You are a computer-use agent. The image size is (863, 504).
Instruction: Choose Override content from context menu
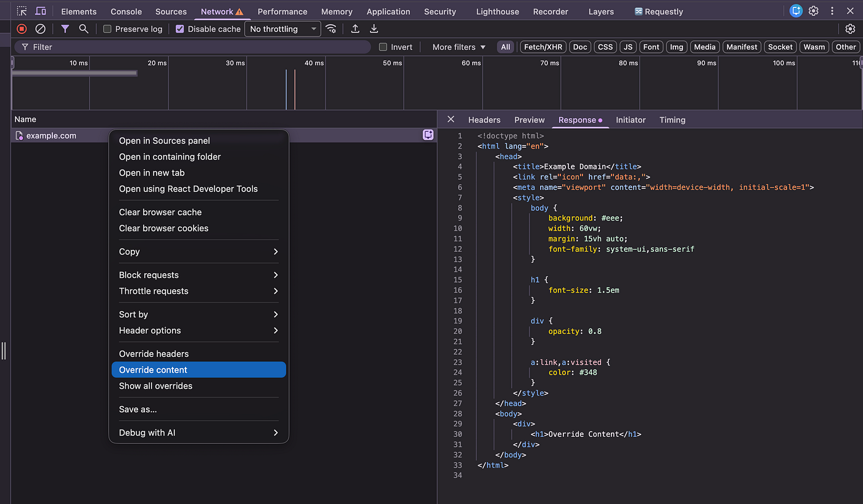[198, 370]
